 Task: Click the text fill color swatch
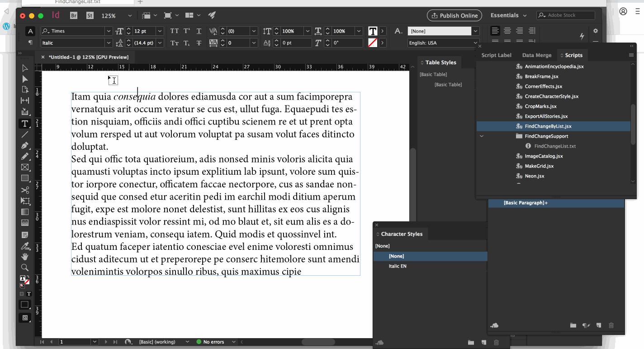coord(373,31)
